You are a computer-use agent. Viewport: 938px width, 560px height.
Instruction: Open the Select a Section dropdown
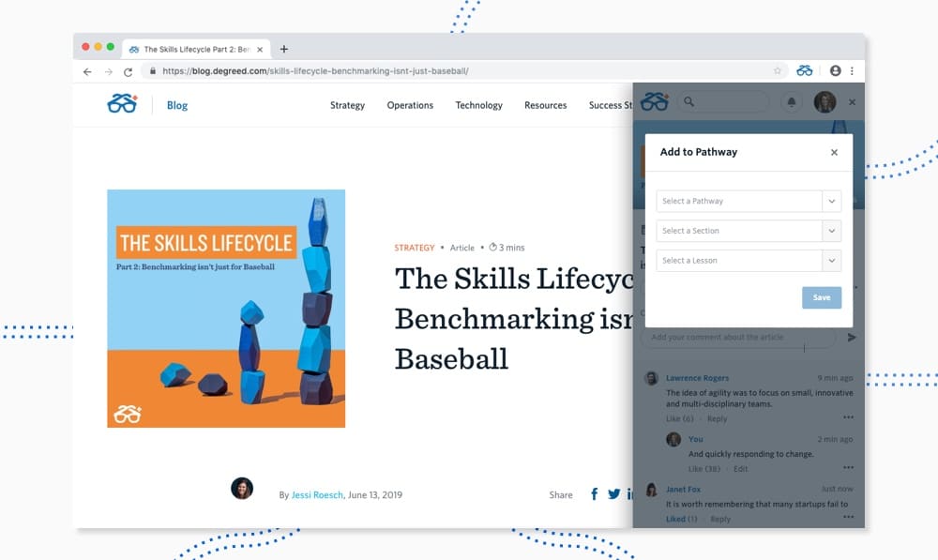749,231
